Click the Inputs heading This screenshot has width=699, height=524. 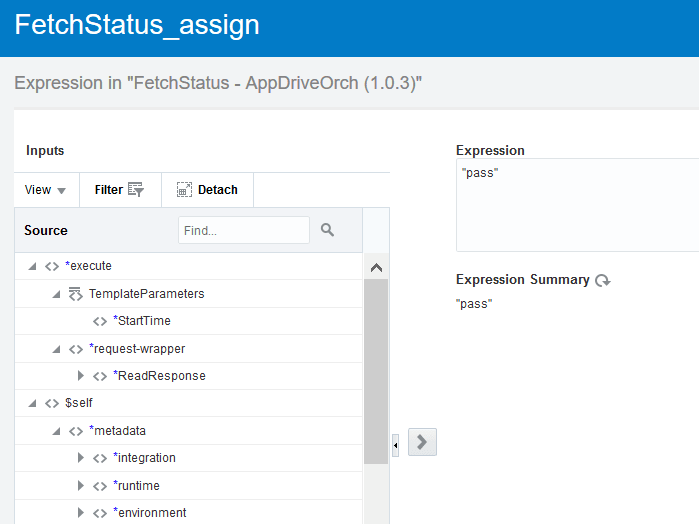coord(45,151)
